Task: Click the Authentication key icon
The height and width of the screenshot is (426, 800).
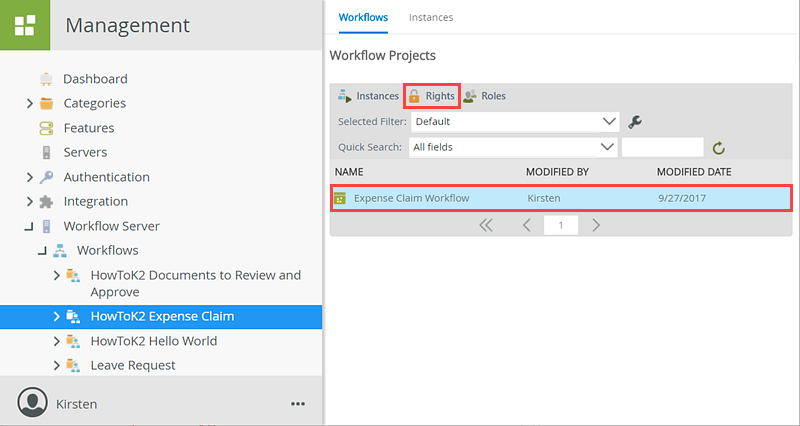Action: tap(46, 177)
